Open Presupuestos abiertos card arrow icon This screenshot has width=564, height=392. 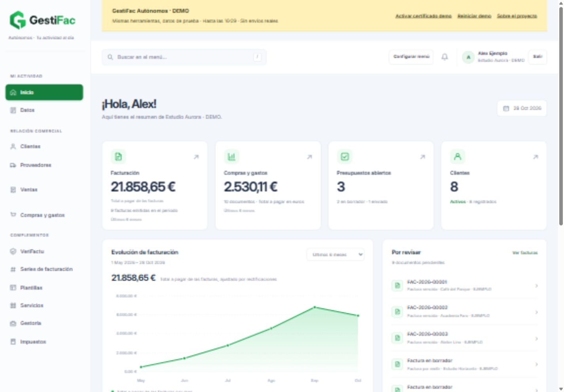(422, 157)
